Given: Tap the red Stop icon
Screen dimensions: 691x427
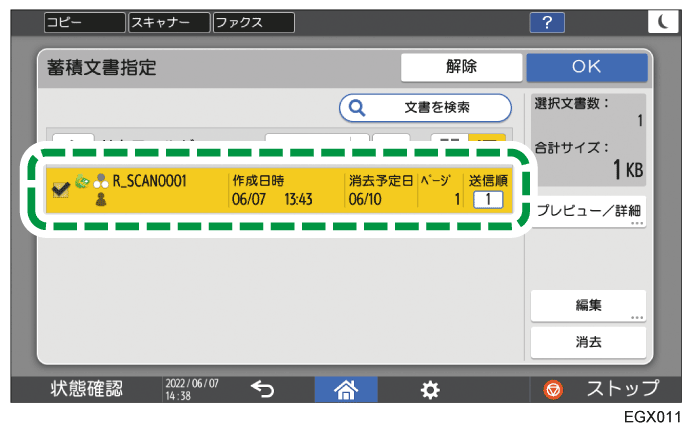Looking at the screenshot, I should point(553,390).
